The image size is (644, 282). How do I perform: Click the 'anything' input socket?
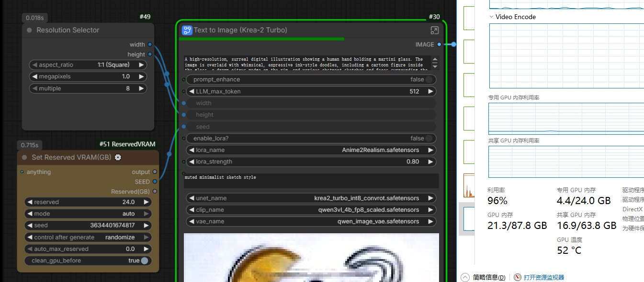(22, 172)
